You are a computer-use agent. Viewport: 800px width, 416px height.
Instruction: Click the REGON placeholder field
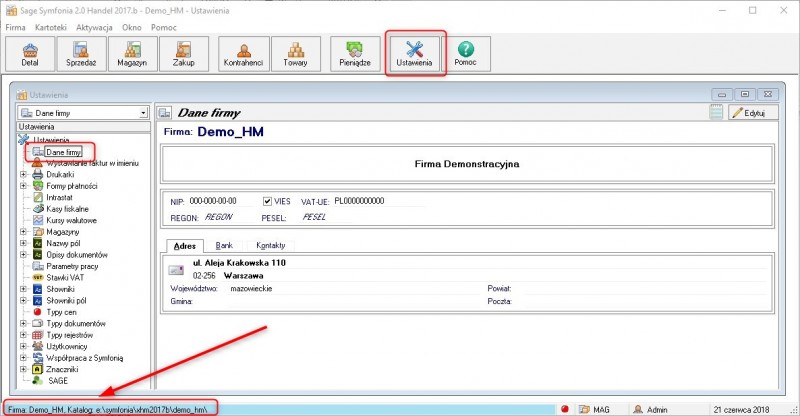click(218, 217)
